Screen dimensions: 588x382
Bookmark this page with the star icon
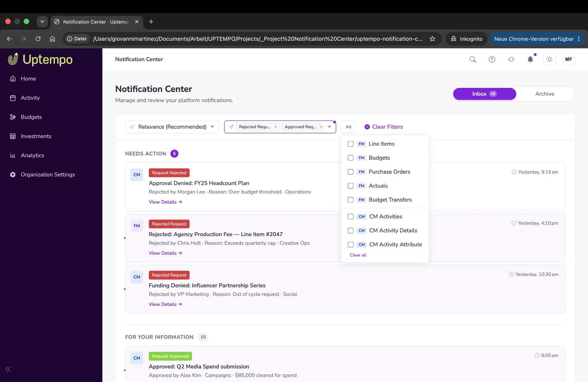tap(432, 39)
